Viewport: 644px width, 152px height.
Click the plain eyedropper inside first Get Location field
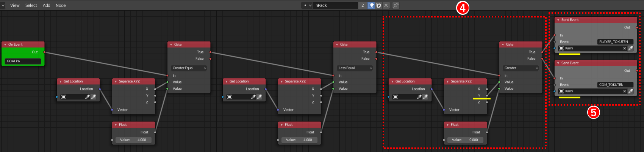(x=87, y=97)
